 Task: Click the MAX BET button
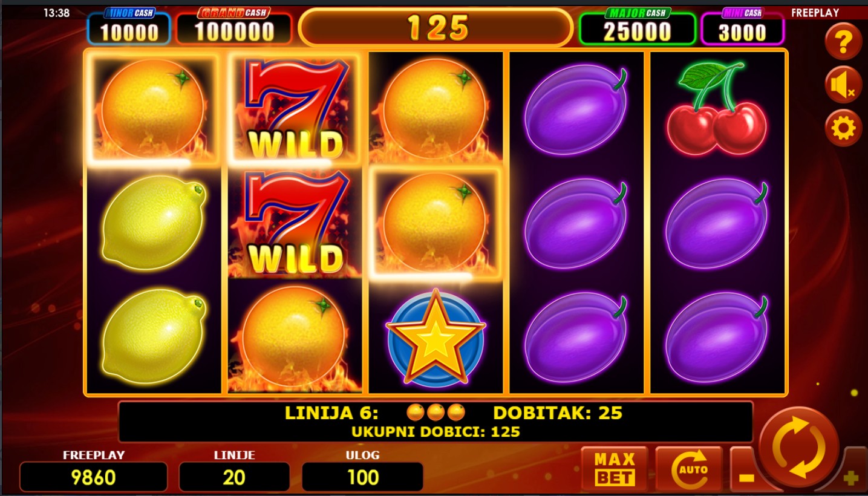point(615,469)
